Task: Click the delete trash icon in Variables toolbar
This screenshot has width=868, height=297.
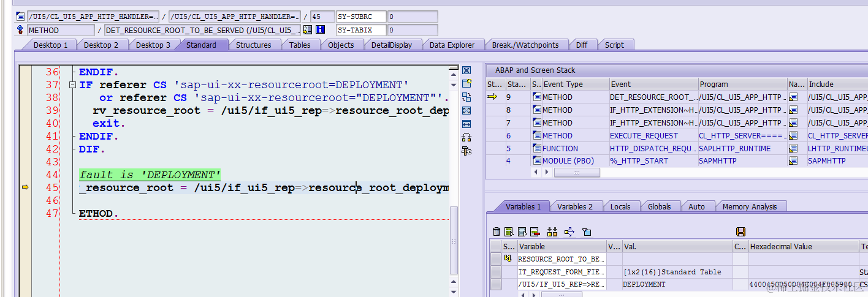Action: coord(497,231)
